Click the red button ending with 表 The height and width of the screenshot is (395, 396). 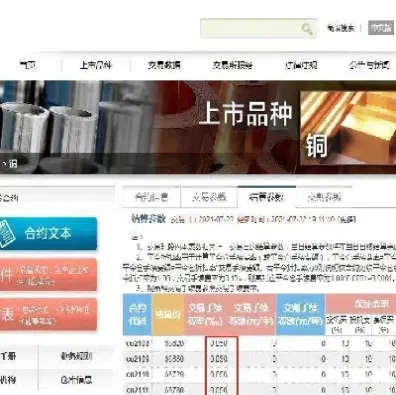click(48, 314)
